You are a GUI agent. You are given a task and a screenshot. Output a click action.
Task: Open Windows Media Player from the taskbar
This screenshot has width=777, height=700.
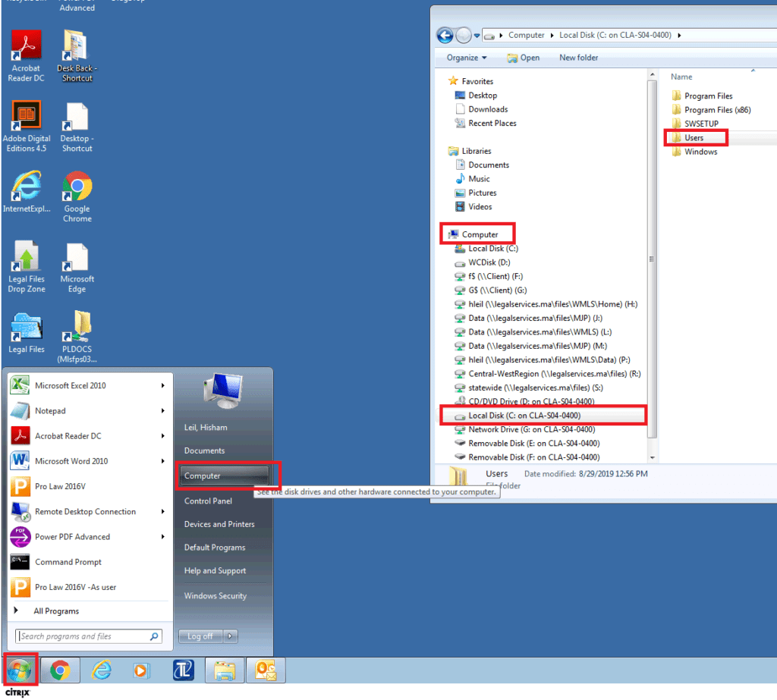coord(141,670)
